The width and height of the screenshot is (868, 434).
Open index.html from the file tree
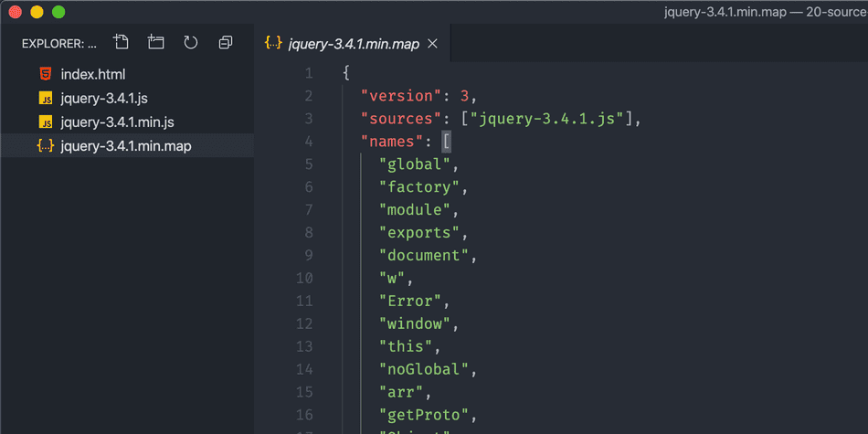(x=93, y=74)
